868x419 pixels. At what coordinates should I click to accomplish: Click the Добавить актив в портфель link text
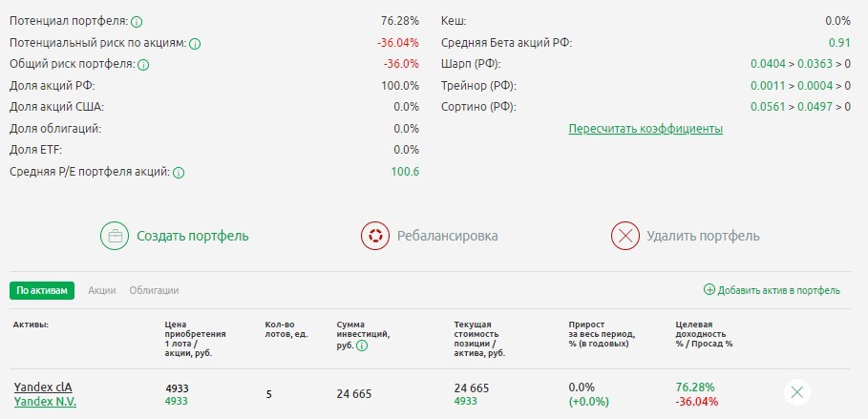(x=778, y=290)
